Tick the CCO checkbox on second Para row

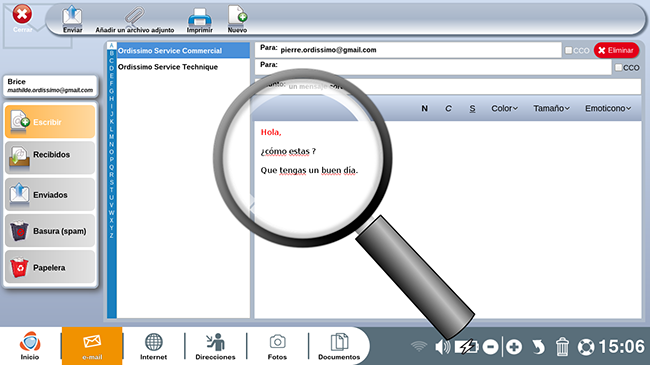coord(618,67)
